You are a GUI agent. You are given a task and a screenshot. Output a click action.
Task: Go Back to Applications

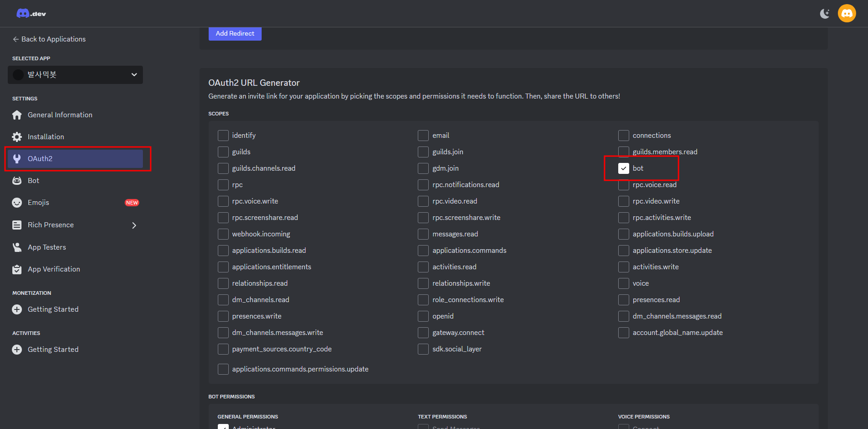click(49, 39)
